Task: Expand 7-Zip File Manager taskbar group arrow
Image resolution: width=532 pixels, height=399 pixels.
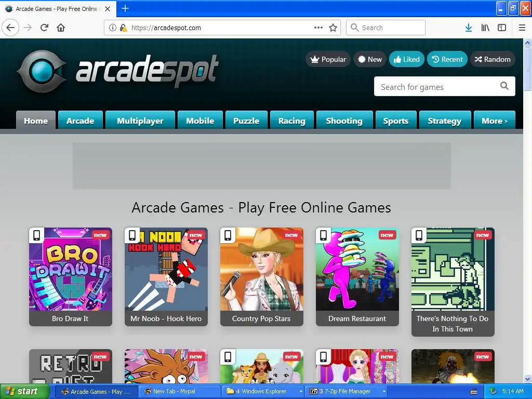Action: click(x=384, y=392)
